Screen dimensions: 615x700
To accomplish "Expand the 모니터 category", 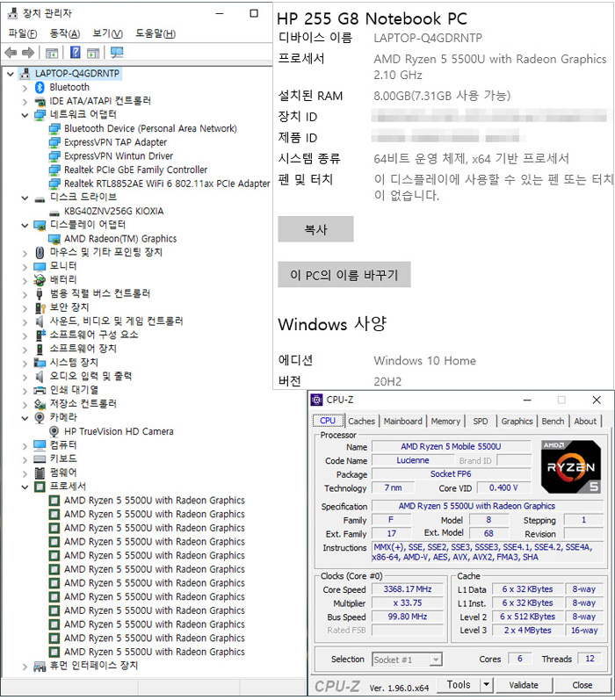I will 25,267.
